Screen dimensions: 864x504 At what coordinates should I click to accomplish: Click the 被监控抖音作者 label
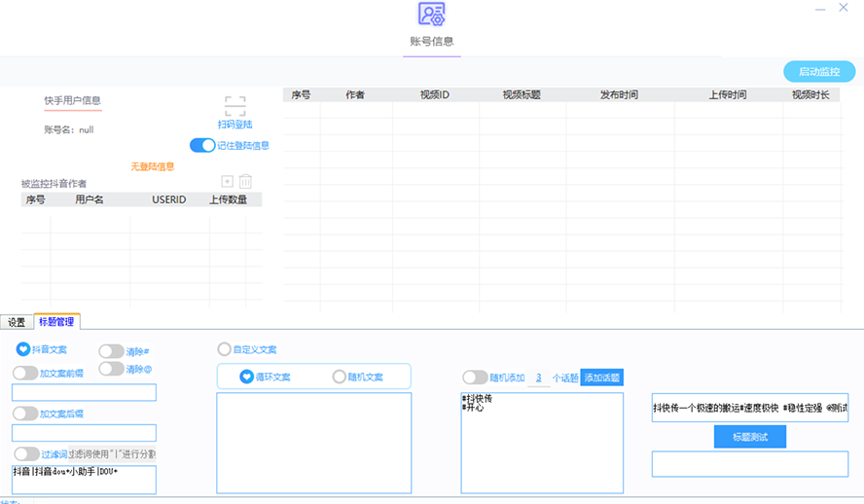tap(54, 184)
